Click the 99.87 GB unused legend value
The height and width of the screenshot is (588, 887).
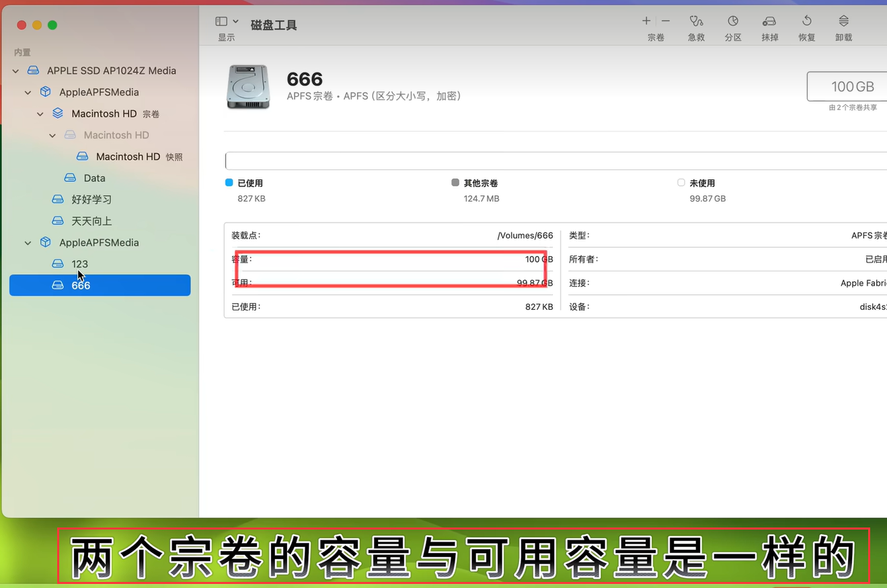point(708,199)
